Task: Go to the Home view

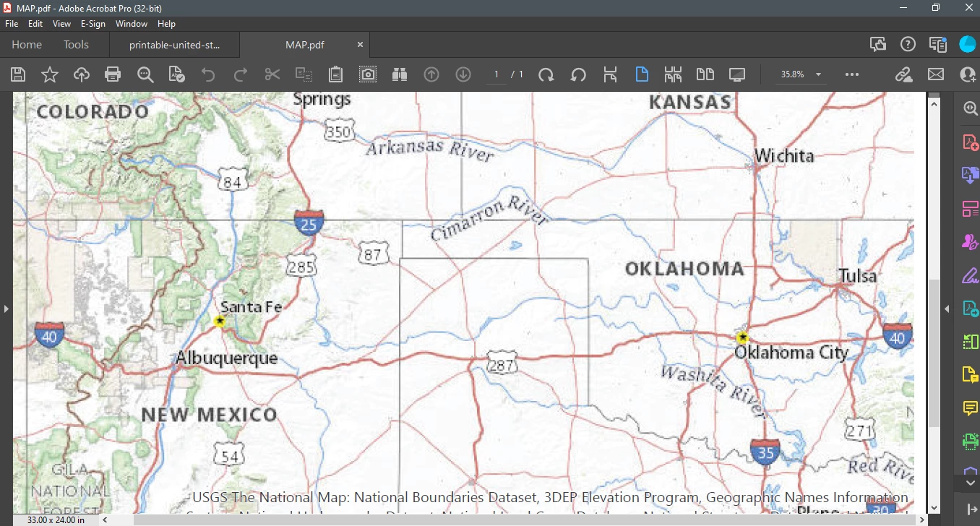Action: click(27, 45)
